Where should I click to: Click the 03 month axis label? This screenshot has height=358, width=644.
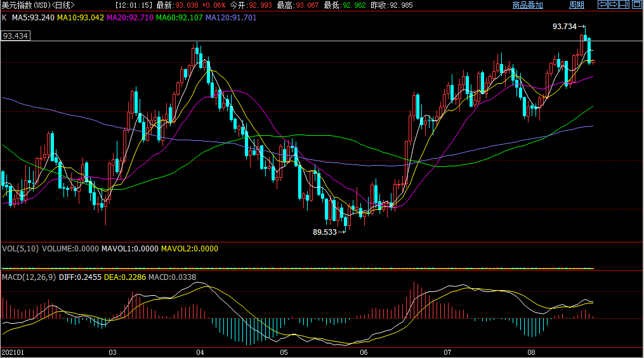tap(112, 352)
